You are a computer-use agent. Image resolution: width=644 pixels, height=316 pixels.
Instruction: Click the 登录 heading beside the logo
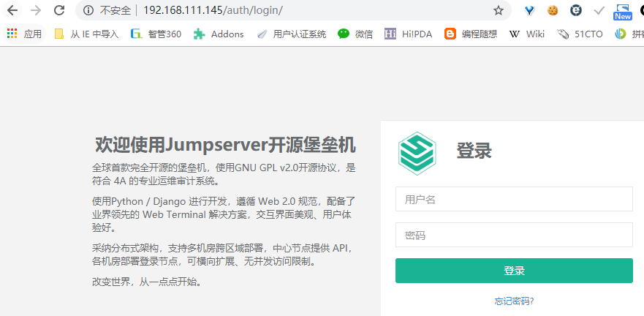tap(474, 151)
